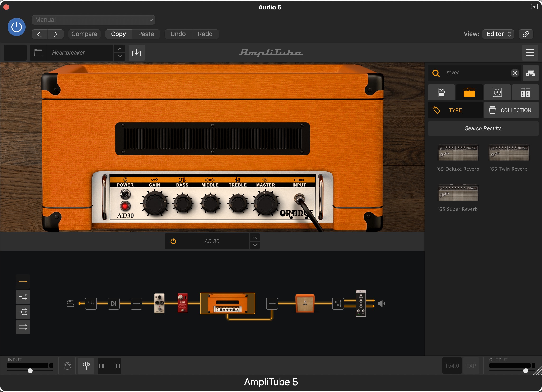
Task: Select the Cabinet speaker category tab
Action: click(497, 92)
